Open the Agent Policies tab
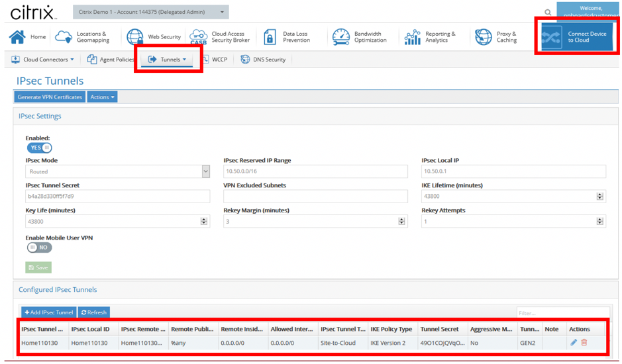This screenshot has height=364, width=622. [x=110, y=60]
